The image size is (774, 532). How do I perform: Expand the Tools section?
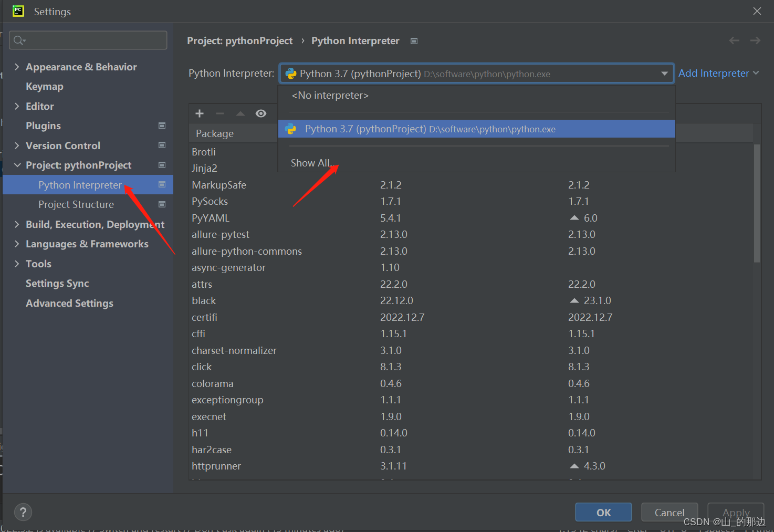pos(17,264)
